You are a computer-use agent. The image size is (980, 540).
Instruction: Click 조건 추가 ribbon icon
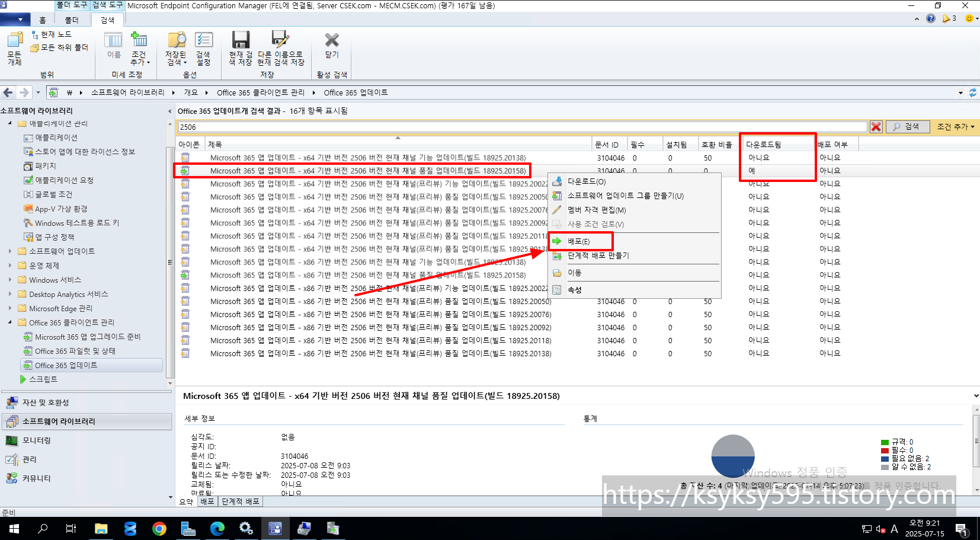pos(140,49)
